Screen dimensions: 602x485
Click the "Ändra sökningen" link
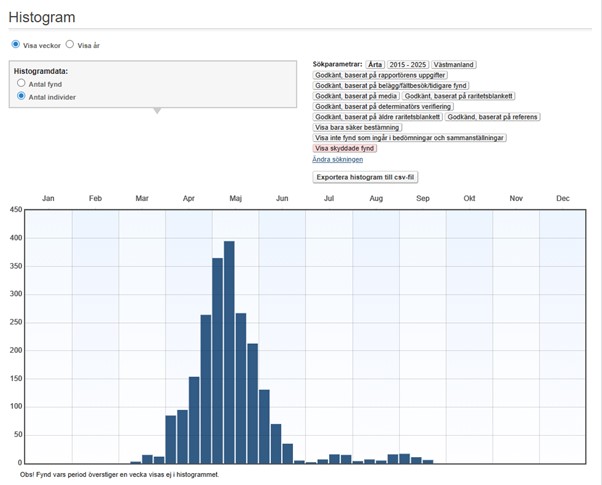338,159
